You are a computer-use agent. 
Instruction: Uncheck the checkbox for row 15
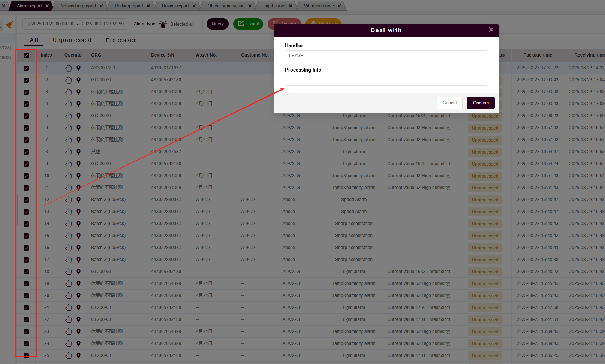coord(26,236)
